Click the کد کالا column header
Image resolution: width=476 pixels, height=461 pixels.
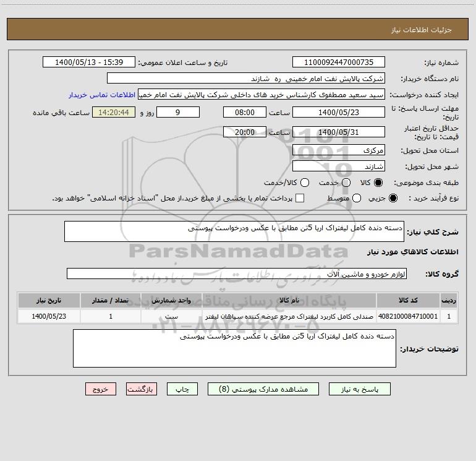[408, 300]
